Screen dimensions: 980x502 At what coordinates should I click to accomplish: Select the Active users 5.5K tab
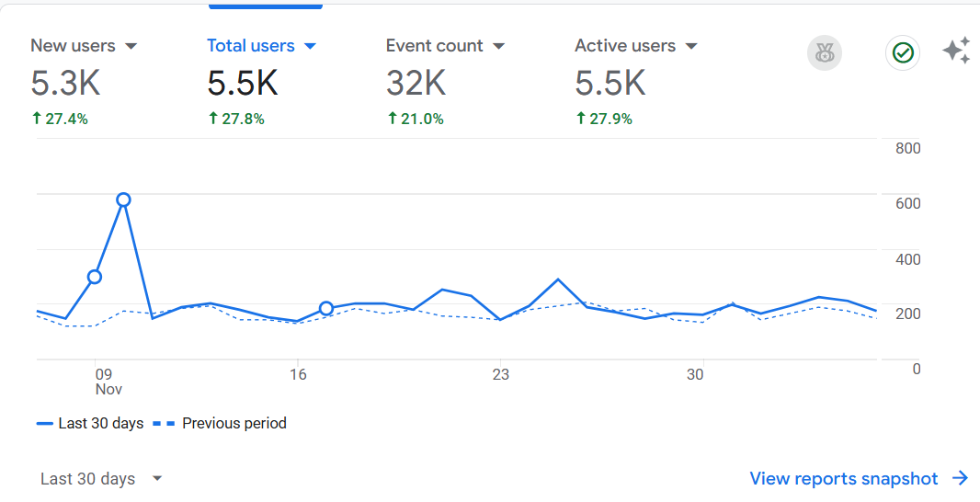click(x=635, y=81)
